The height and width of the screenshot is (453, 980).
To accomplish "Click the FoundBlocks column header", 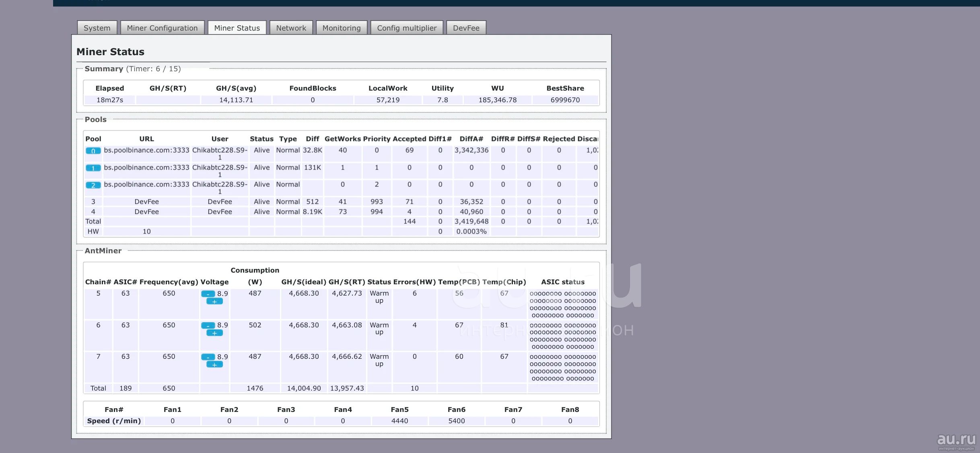I will (x=313, y=88).
